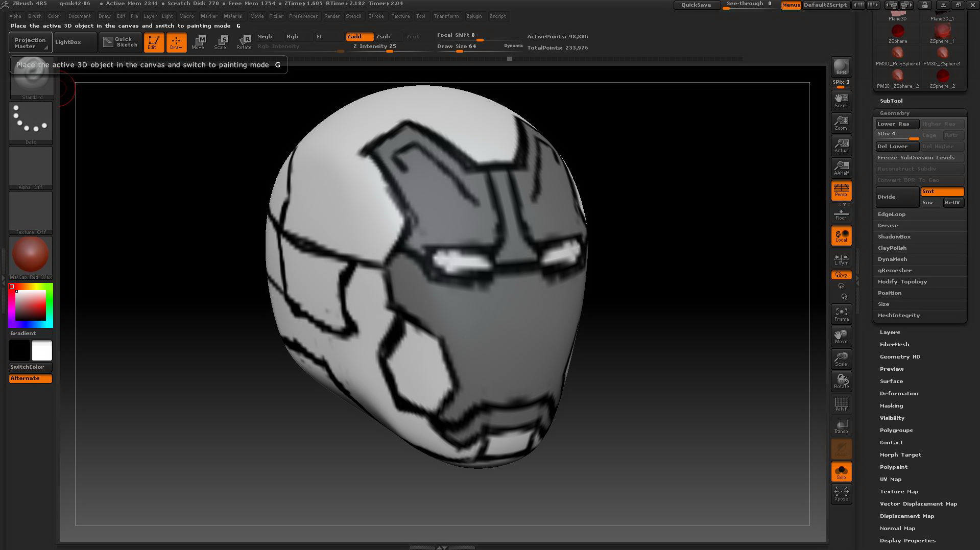Expand the UV Map section
The width and height of the screenshot is (980, 550).
coord(891,480)
